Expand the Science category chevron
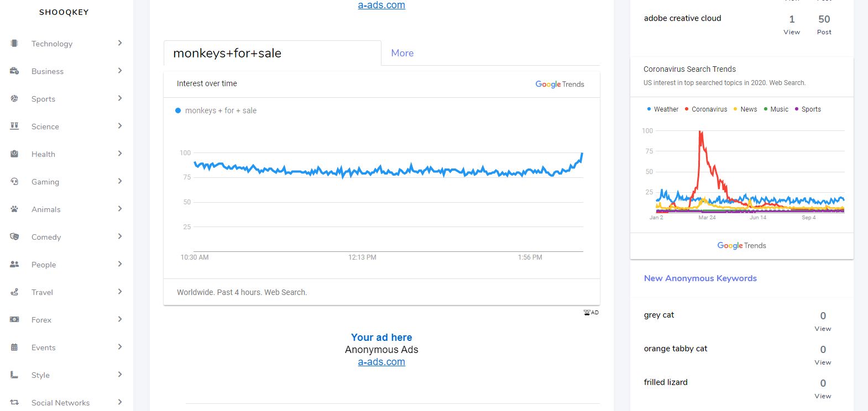This screenshot has height=411, width=868. point(120,126)
